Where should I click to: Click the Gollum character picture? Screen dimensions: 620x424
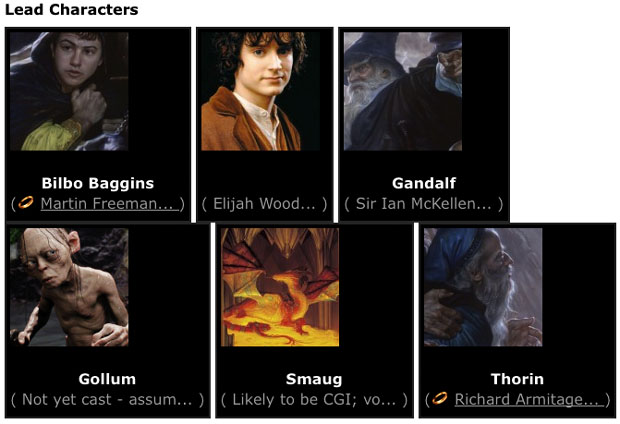pos(69,287)
